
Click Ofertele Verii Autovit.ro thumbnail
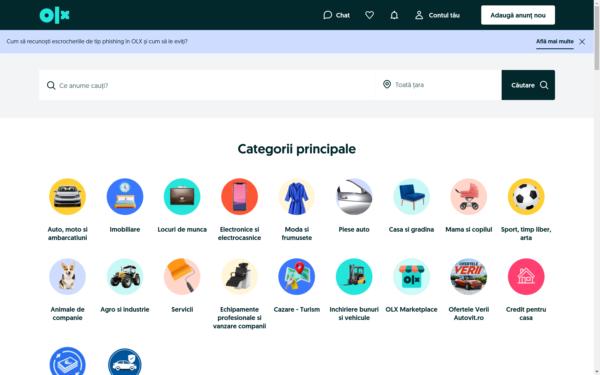469,277
